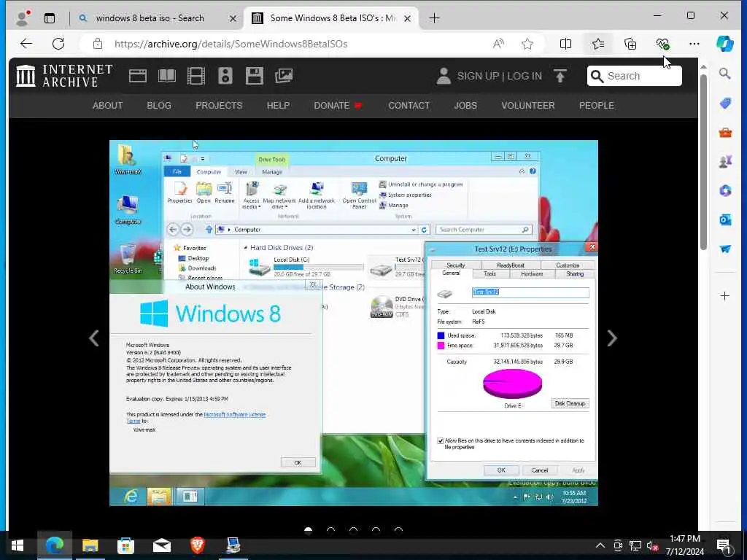Click the page vertical scrollbar thumb
Screen dimensions: 747x560
(703, 162)
